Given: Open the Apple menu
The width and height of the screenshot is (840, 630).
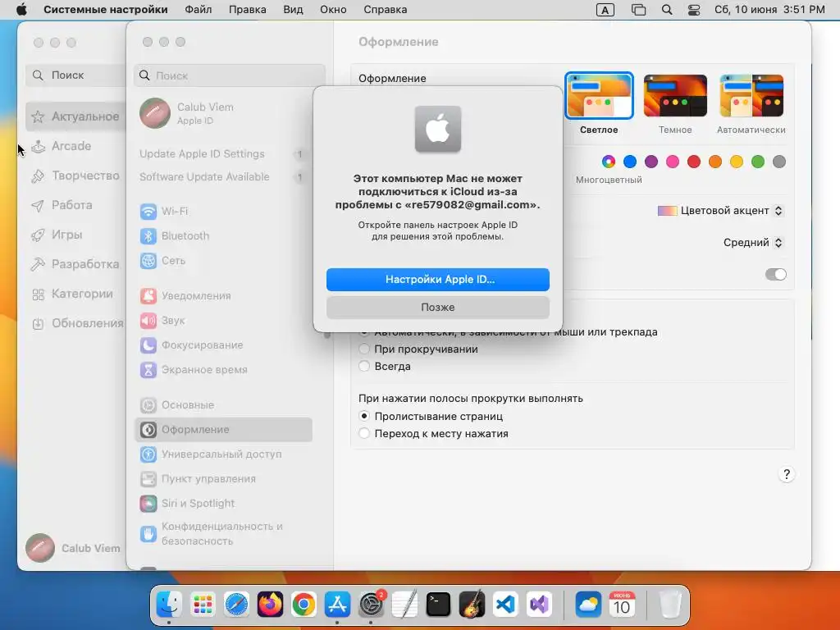Looking at the screenshot, I should [x=21, y=10].
